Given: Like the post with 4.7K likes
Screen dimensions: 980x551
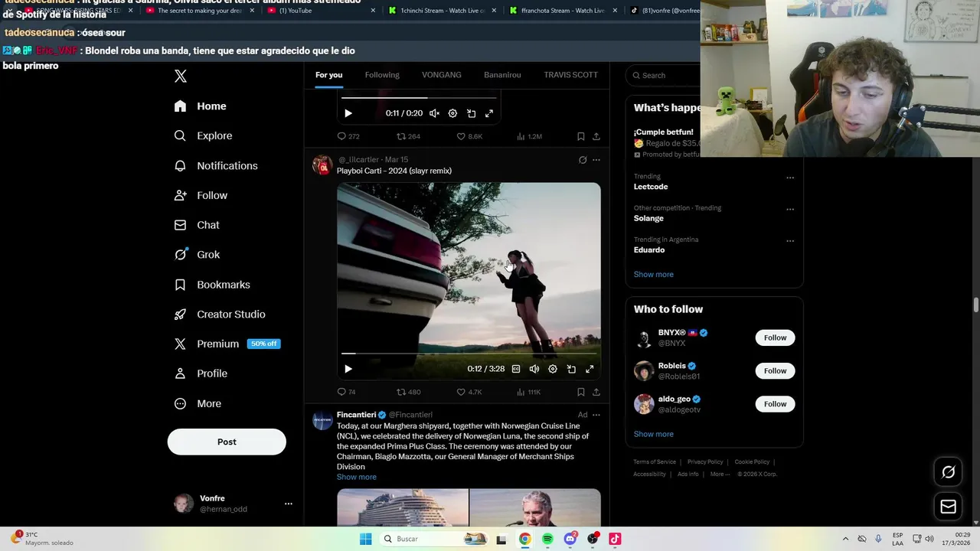Looking at the screenshot, I should [469, 392].
